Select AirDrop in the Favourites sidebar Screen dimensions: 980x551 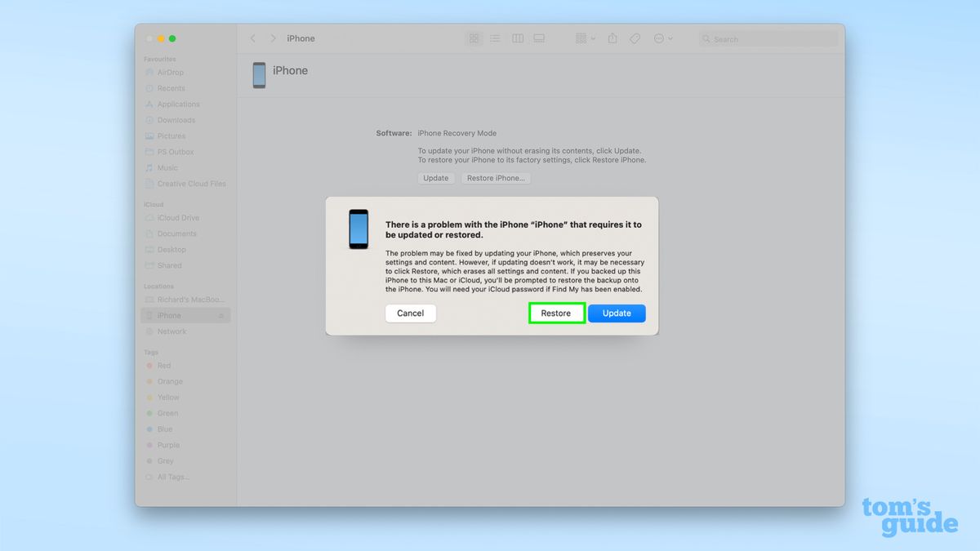171,72
